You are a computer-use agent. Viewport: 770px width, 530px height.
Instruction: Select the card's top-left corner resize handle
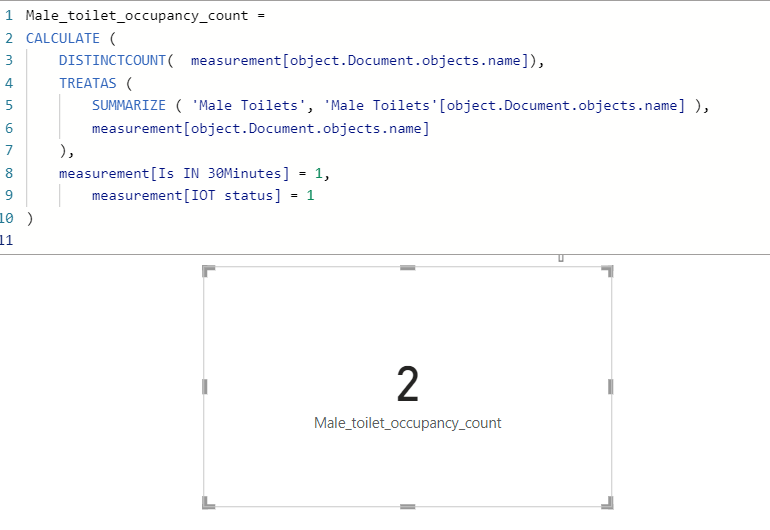(x=207, y=270)
